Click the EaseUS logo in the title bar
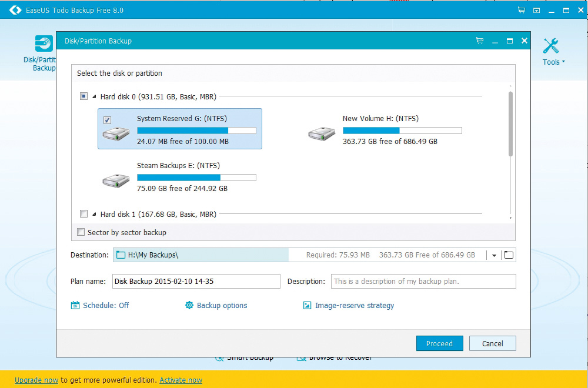588x388 pixels. click(x=15, y=10)
